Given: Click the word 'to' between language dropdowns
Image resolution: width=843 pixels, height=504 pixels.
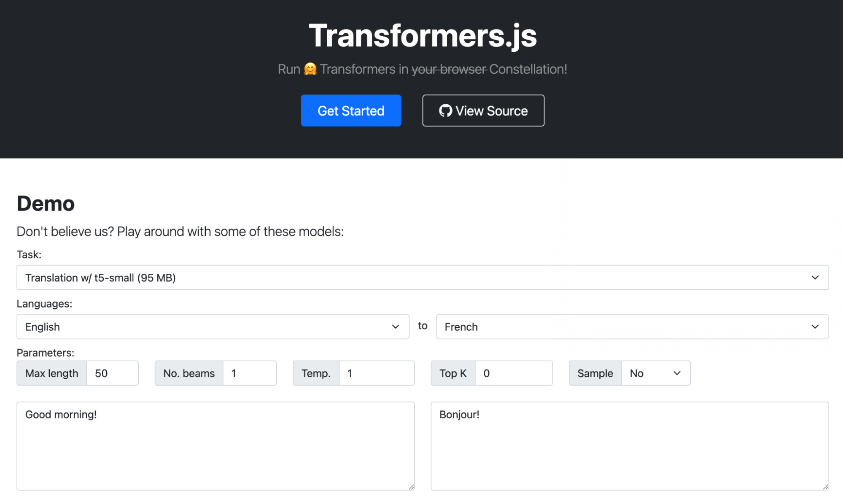Looking at the screenshot, I should coord(423,326).
